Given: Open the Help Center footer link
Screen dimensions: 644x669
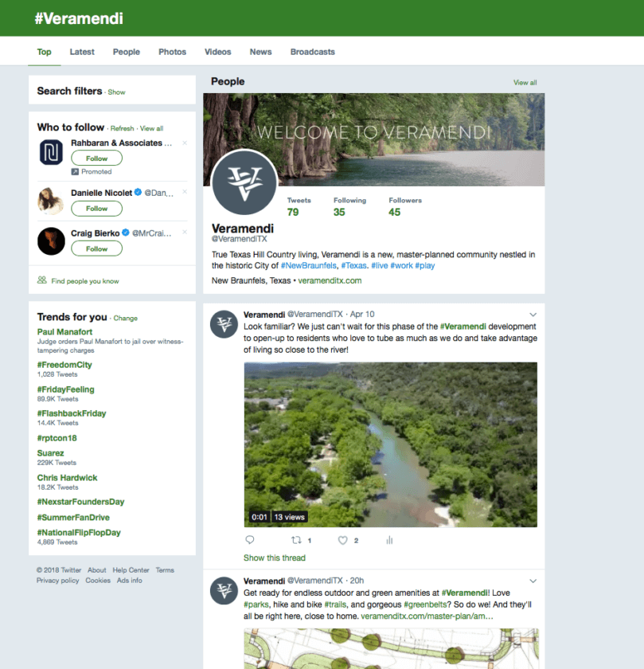Looking at the screenshot, I should [131, 570].
